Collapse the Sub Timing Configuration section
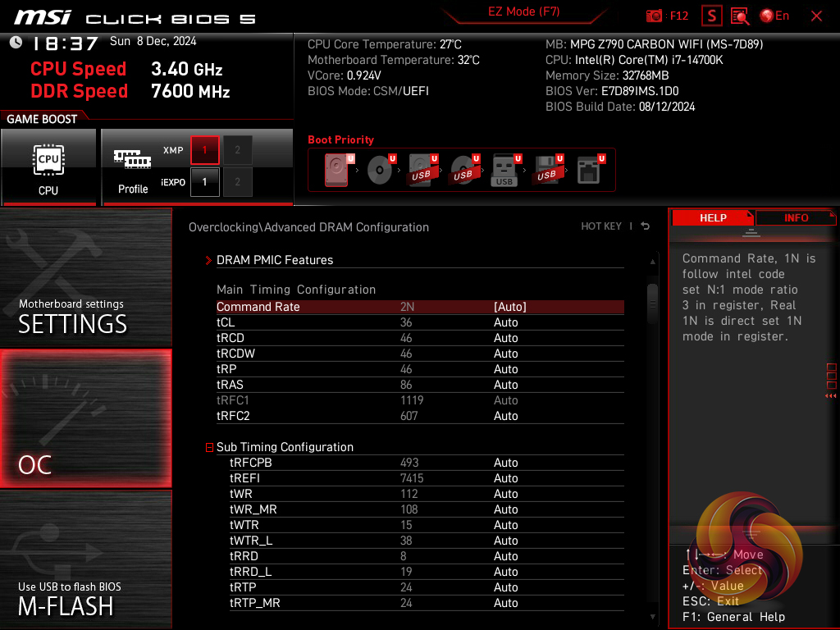840x630 pixels. click(209, 447)
